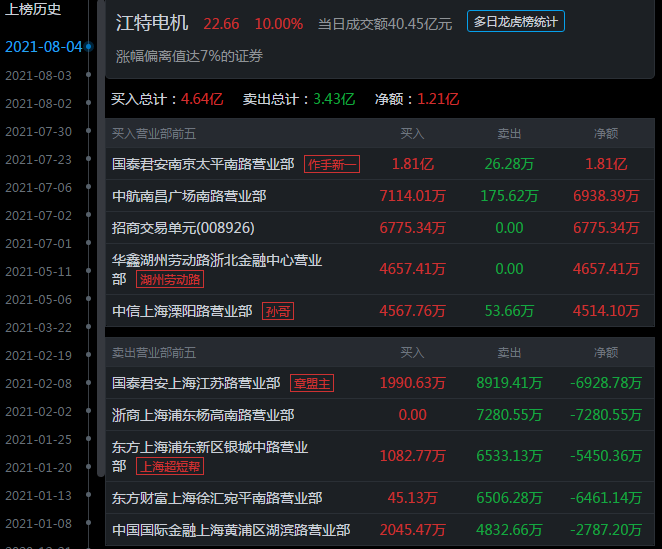Click the sell value 53.66万
This screenshot has width=662, height=549.
509,311
